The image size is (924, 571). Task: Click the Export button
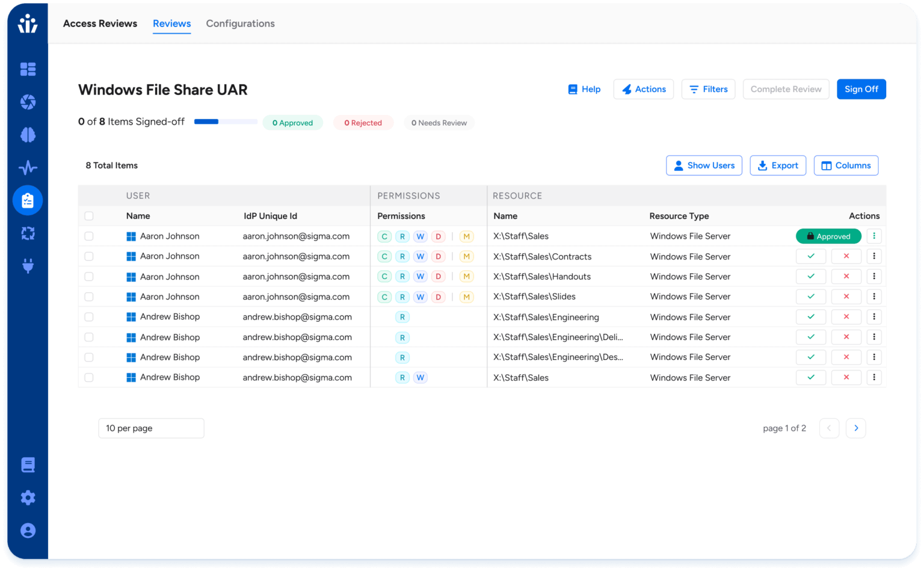[777, 165]
